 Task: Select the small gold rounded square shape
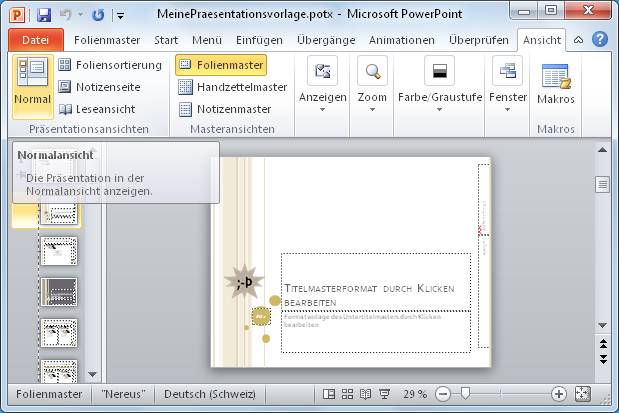pos(261,316)
